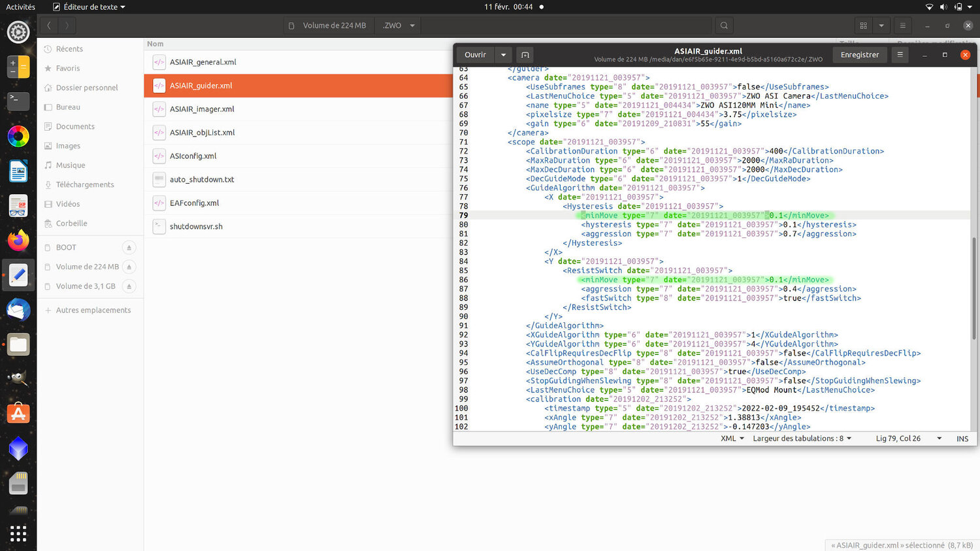Click the editor's vertical scrollbar
The image size is (980, 551).
[x=973, y=288]
